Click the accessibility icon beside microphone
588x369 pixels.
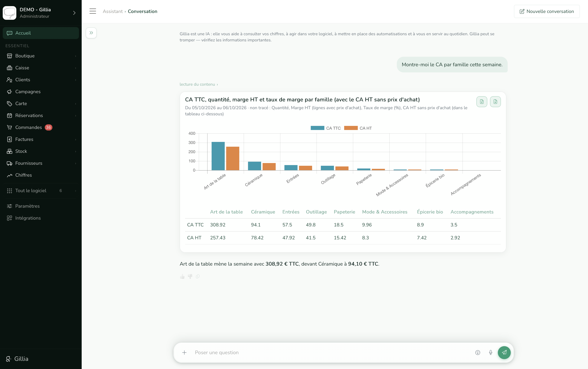coord(478,352)
